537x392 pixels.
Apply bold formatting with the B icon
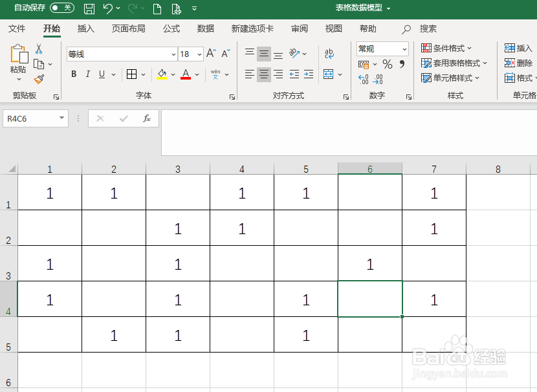[73, 74]
